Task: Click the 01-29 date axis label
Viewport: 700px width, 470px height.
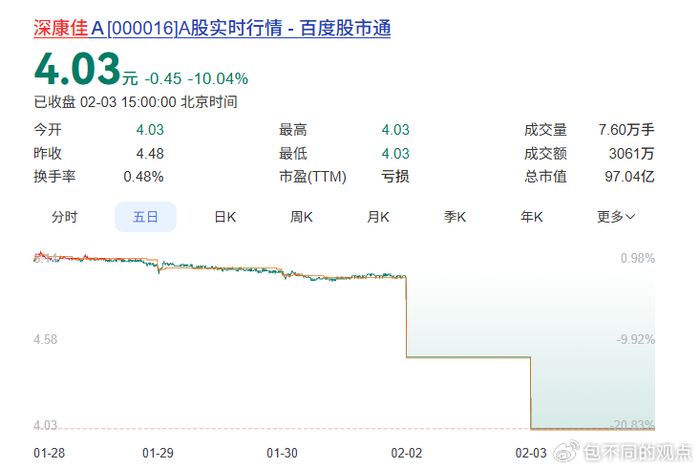Action: (158, 453)
